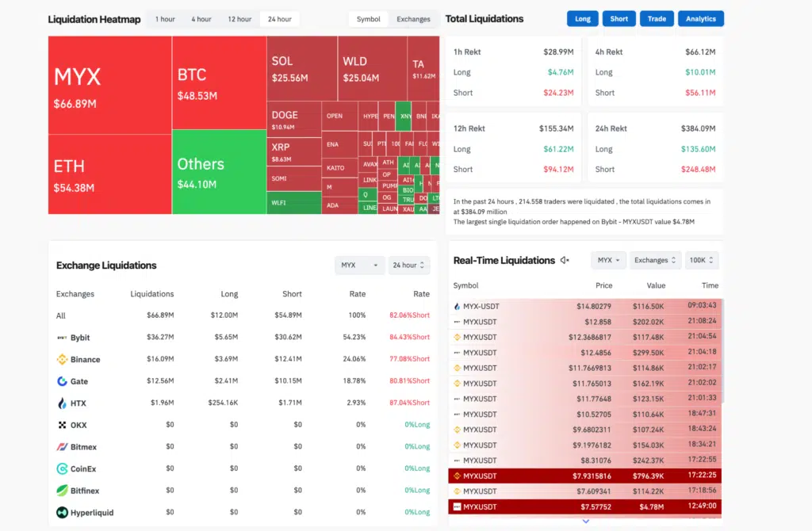
Task: Click the Bitfinex leaf logo icon
Action: click(62, 491)
